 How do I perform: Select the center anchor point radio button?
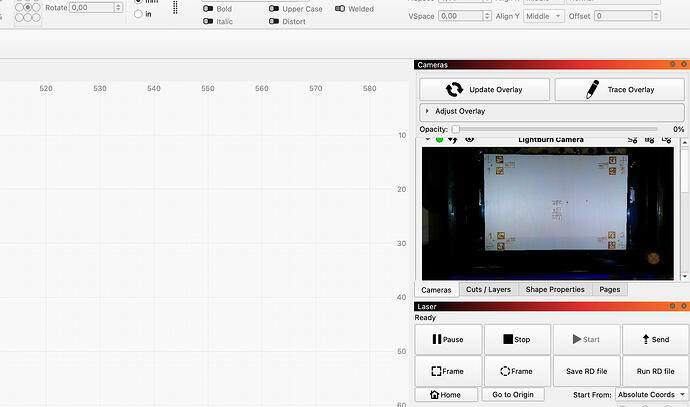click(x=28, y=7)
